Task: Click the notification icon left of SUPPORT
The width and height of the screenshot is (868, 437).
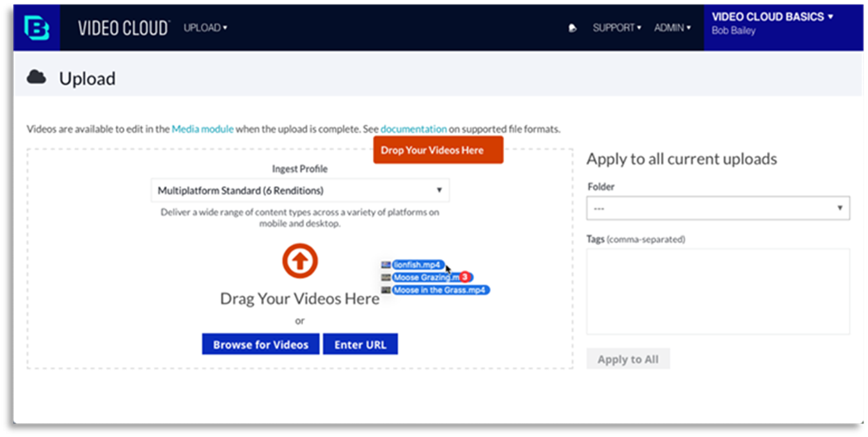Action: (x=572, y=28)
